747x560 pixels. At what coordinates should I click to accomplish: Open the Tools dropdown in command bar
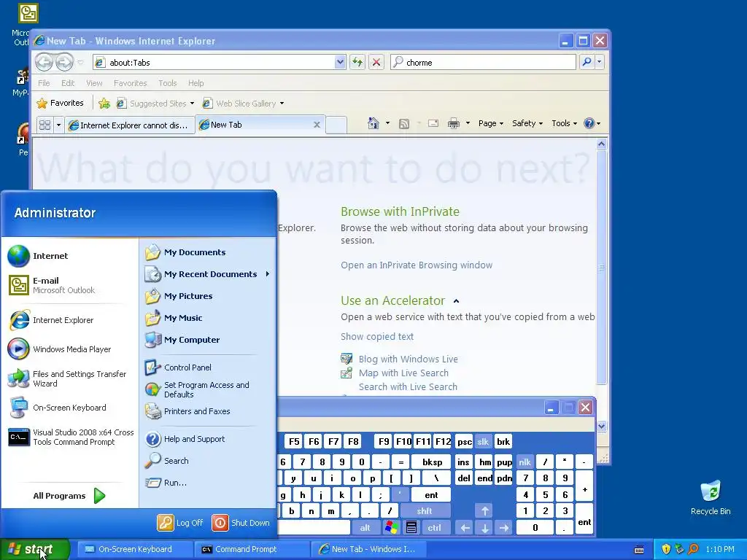coord(564,123)
